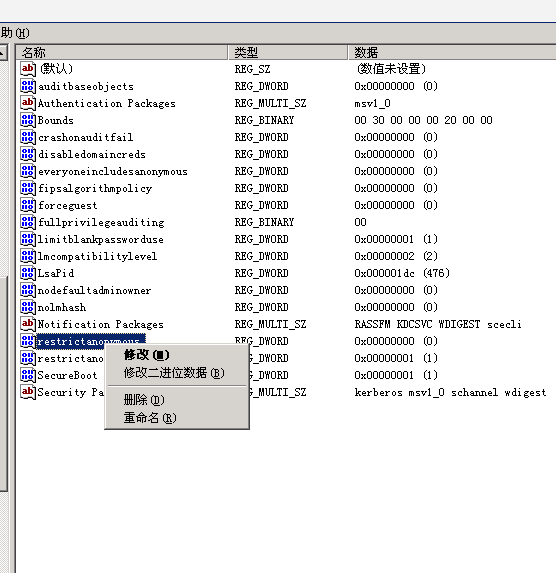The height and width of the screenshot is (573, 556).
Task: Click REG_MULTI_SZ type of Notification Packages
Action: click(x=271, y=324)
